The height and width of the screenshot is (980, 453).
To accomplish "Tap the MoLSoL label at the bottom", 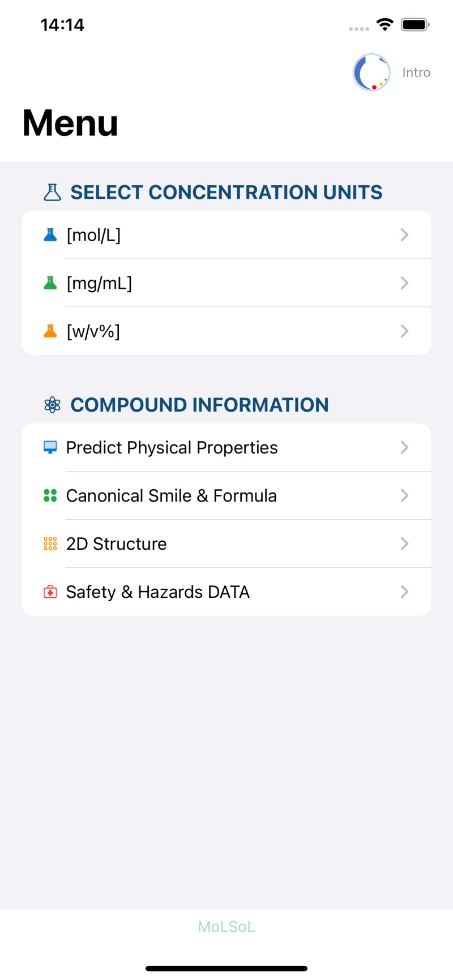I will tap(226, 927).
